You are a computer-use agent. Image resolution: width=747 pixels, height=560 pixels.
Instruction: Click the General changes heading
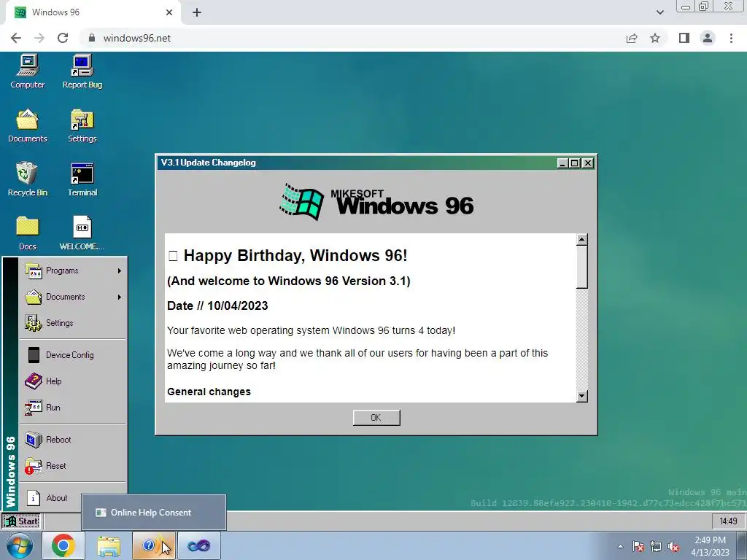[x=209, y=392]
